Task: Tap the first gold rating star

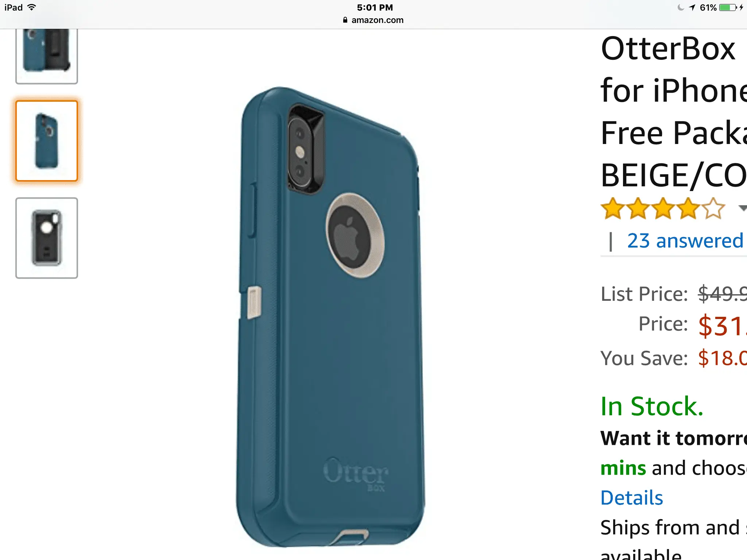Action: point(613,209)
